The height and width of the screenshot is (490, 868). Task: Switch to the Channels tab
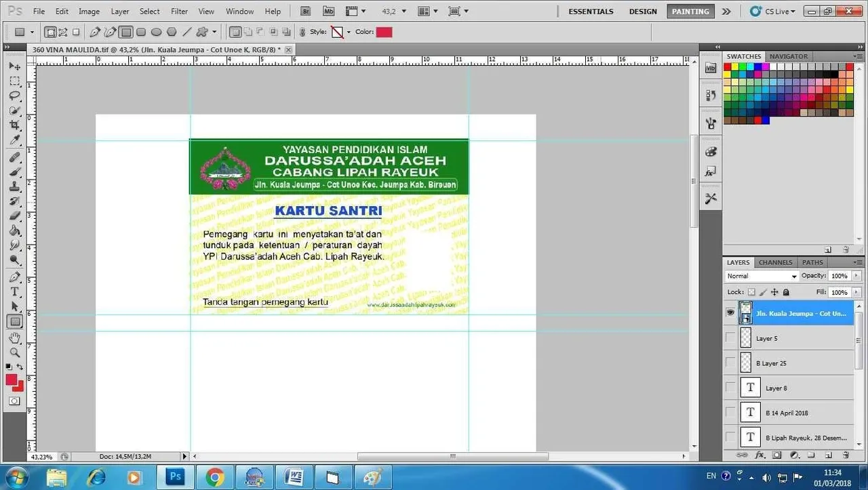tap(775, 262)
